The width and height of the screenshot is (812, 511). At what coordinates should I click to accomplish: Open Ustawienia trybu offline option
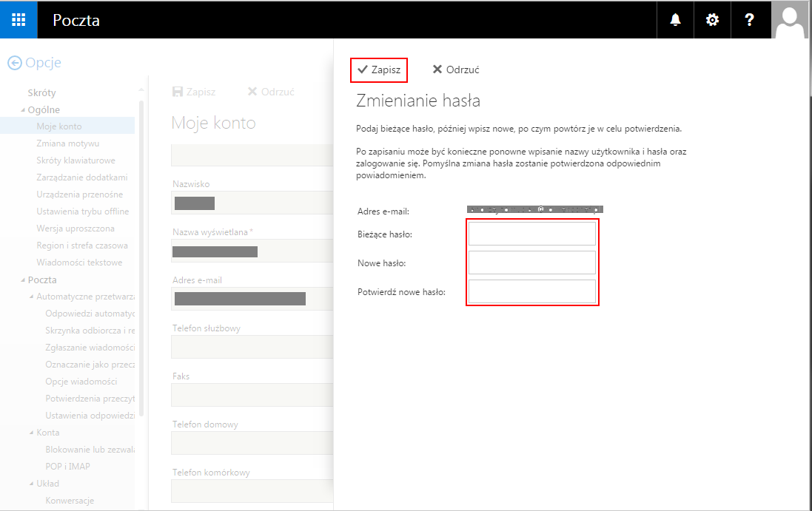point(82,211)
